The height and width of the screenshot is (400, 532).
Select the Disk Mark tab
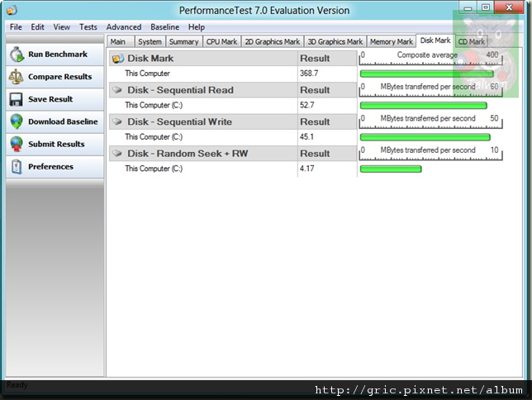click(435, 40)
